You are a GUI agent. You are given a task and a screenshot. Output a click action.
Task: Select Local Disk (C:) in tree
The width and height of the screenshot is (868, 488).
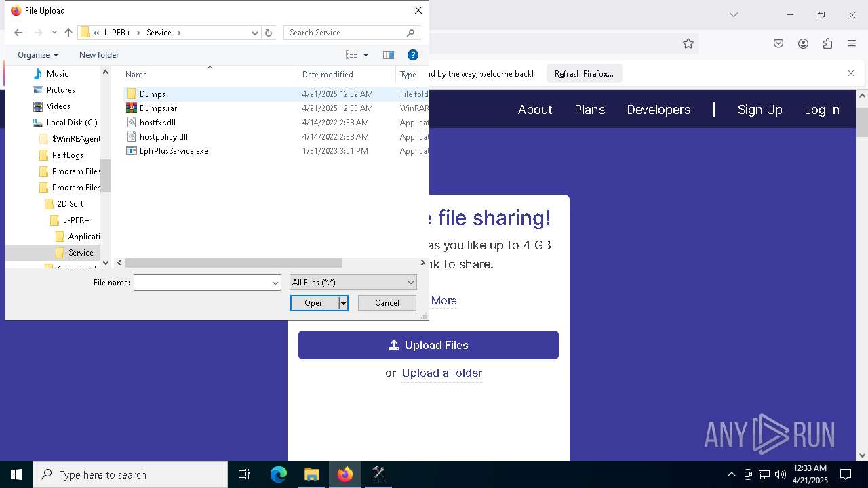72,123
